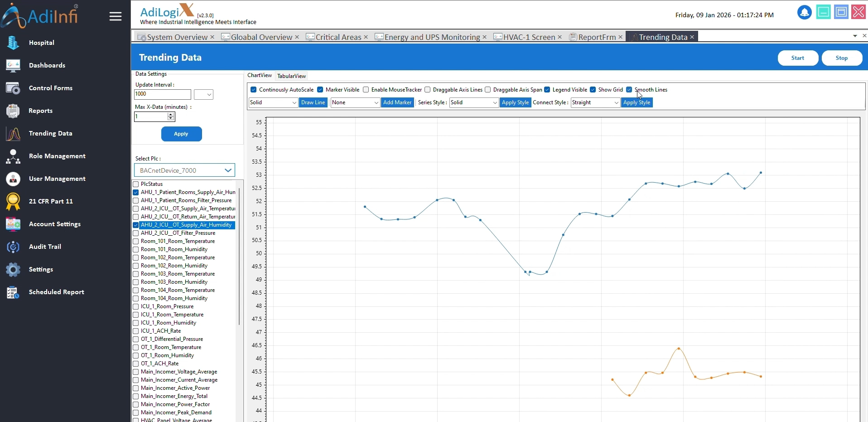868x422 pixels.
Task: Check Room_101_Room_Temperature in tag list
Action: point(135,242)
